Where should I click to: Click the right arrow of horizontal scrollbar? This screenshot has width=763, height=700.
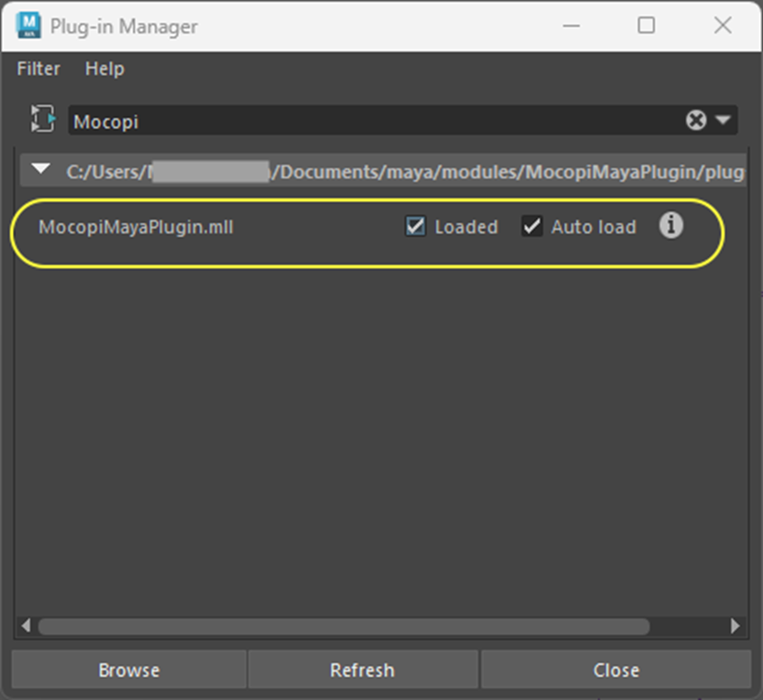(735, 627)
